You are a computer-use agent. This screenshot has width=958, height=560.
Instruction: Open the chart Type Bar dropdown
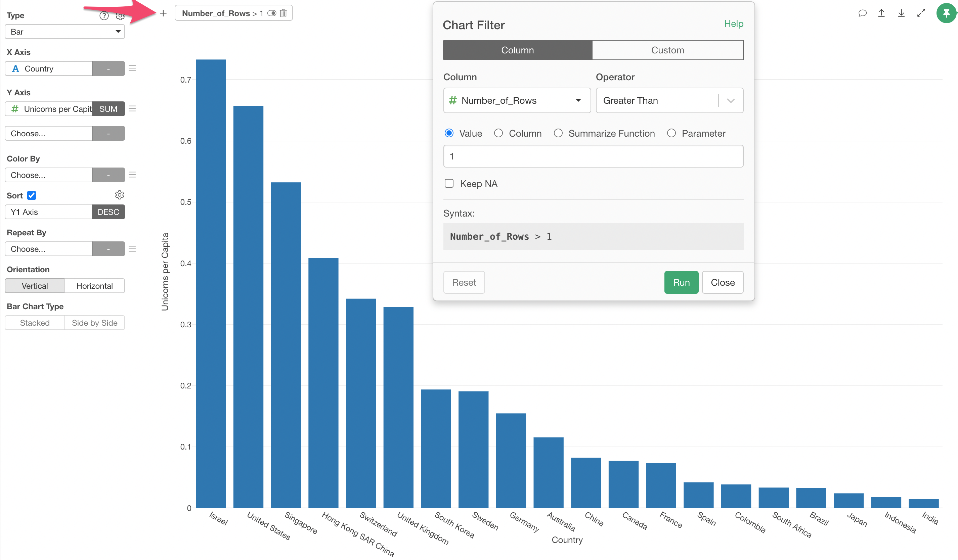pyautogui.click(x=64, y=32)
